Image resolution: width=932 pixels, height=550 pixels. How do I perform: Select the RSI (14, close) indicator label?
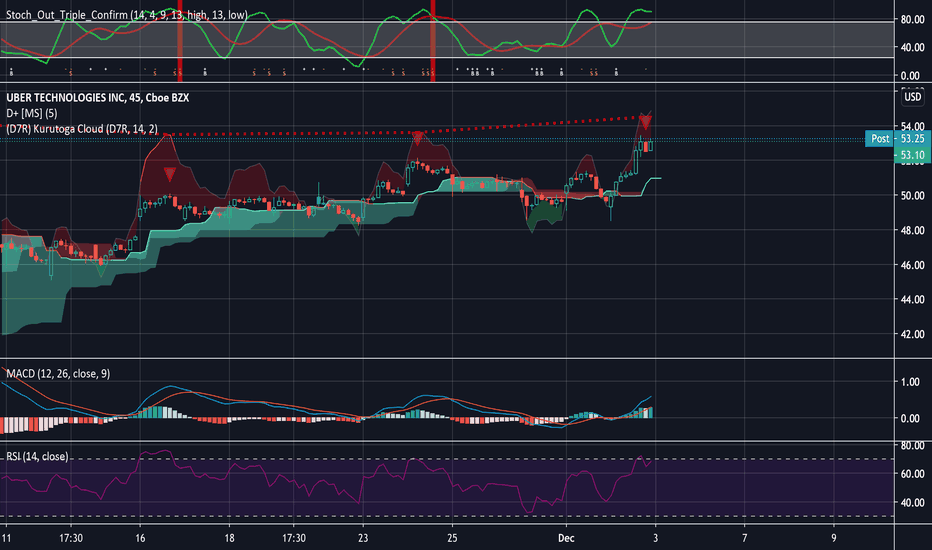(37, 456)
